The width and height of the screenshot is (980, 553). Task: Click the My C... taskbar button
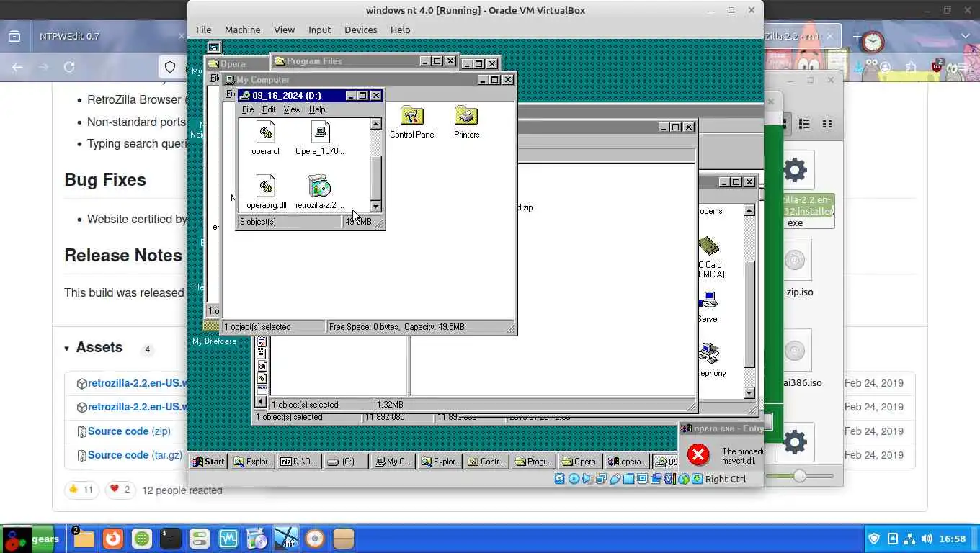[x=393, y=462]
